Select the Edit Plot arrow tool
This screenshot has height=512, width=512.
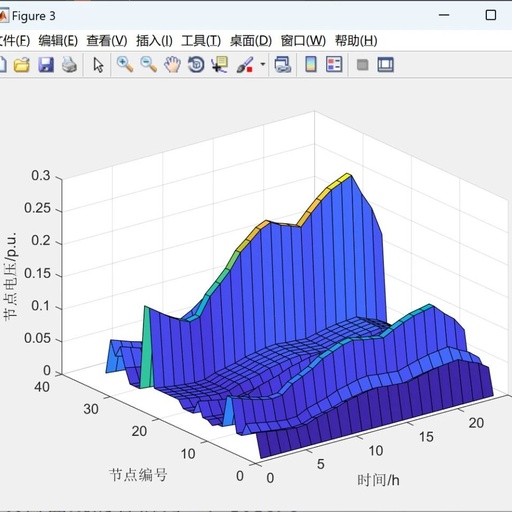pyautogui.click(x=98, y=64)
